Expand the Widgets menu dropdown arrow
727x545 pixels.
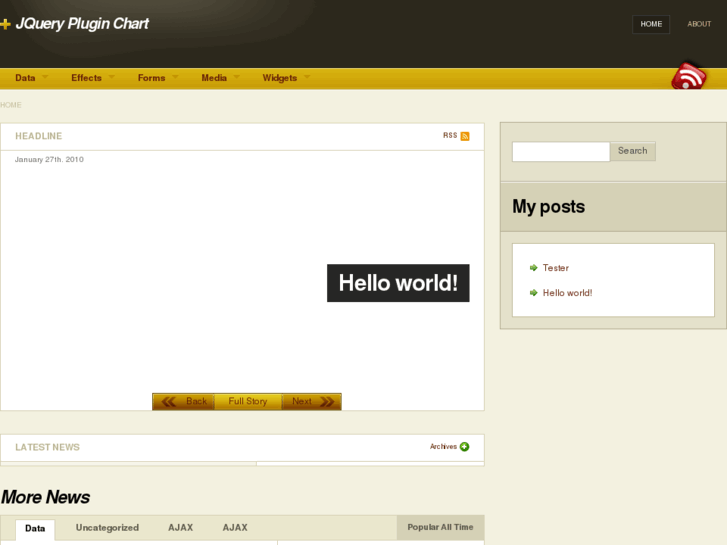point(307,77)
